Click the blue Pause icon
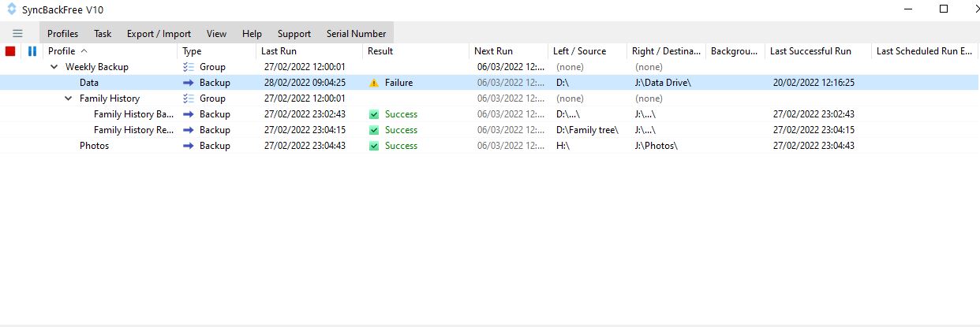980x327 pixels. (x=32, y=51)
